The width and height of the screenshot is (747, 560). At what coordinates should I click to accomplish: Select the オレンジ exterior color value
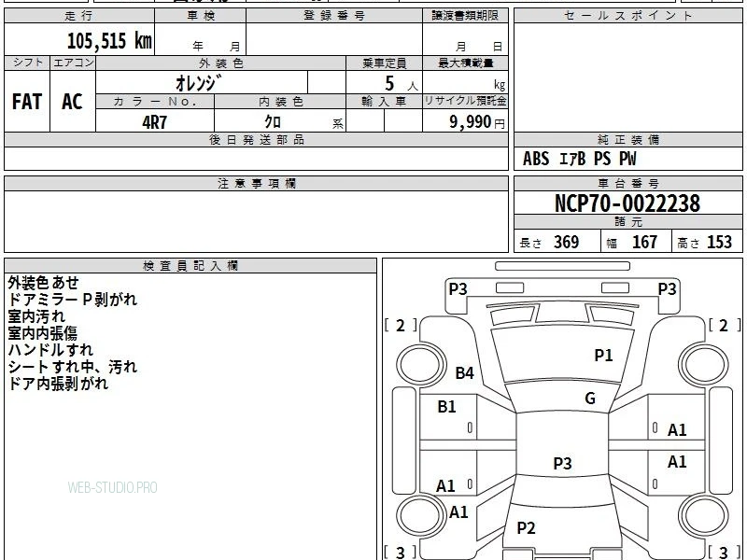coord(198,83)
